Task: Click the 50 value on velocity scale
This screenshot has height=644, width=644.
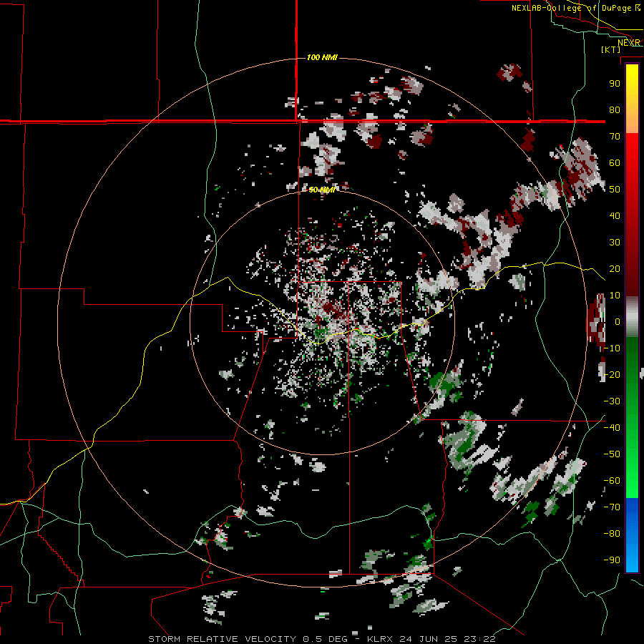Action: pos(615,189)
